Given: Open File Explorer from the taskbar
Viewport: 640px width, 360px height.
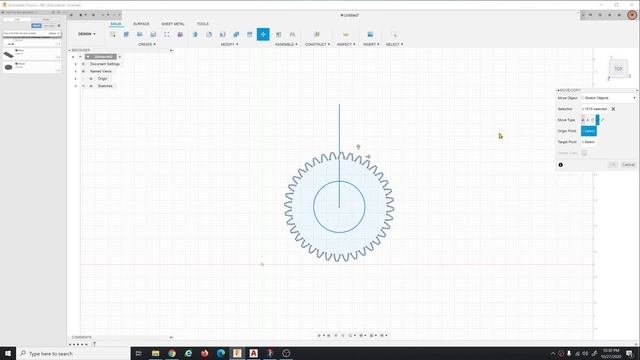Looking at the screenshot, I should click(x=156, y=353).
